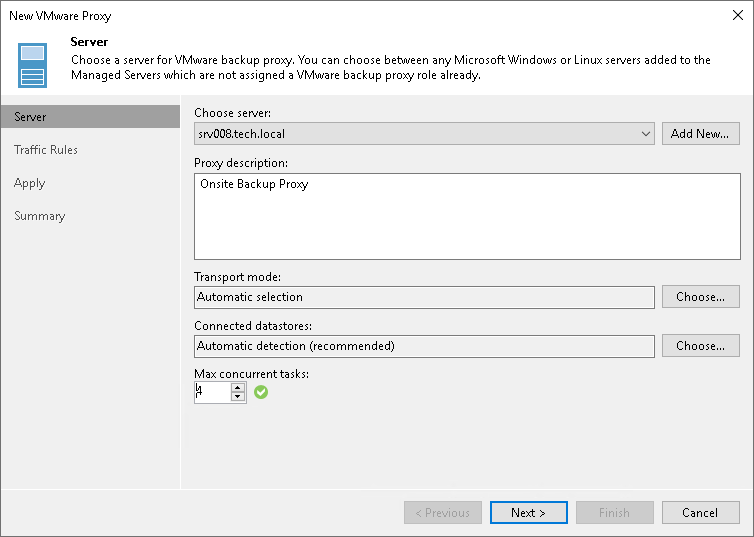The height and width of the screenshot is (537, 754).
Task: Go to the Traffic Rules step
Action: pos(46,150)
